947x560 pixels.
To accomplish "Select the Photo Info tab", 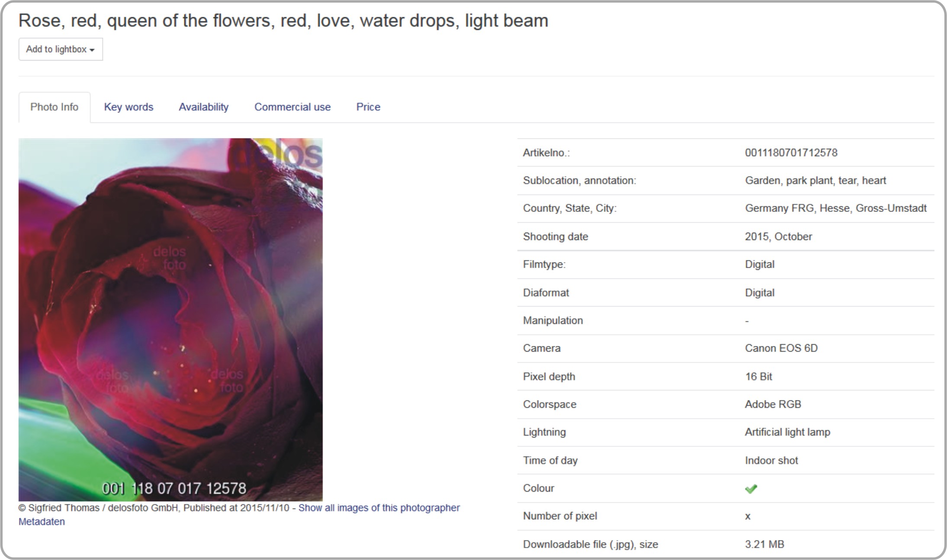I will 55,107.
